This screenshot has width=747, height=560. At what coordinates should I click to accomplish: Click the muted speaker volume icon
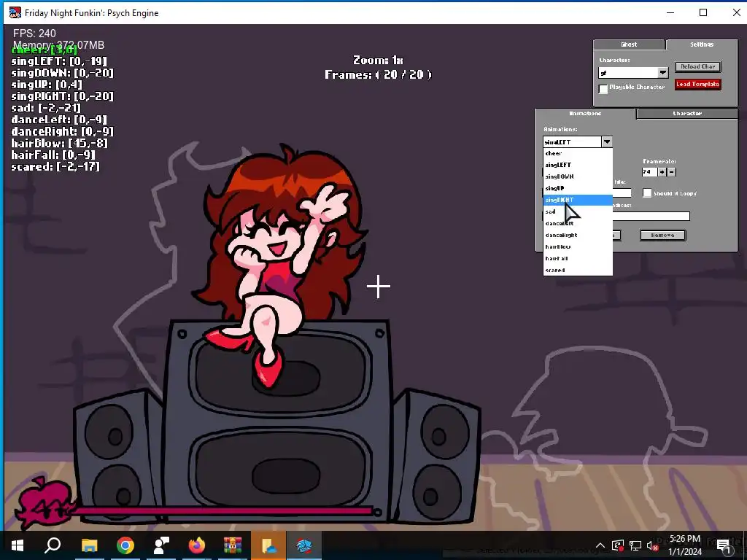pos(653,545)
